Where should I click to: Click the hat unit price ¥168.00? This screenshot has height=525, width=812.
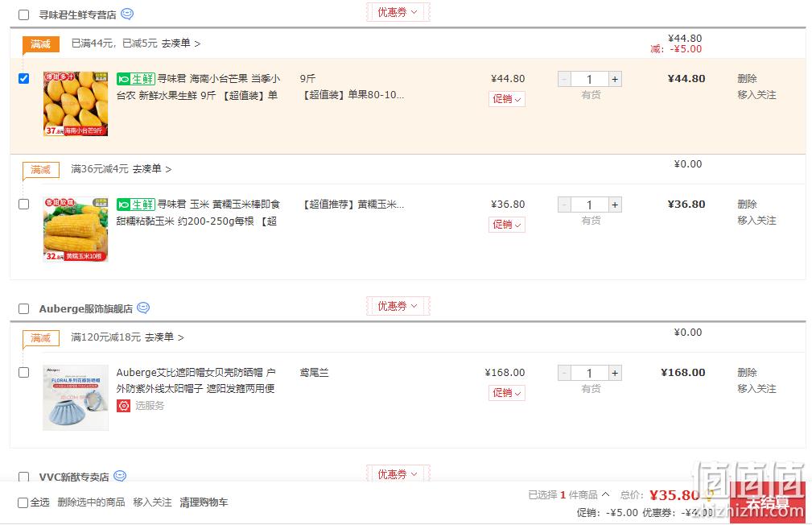pos(505,373)
